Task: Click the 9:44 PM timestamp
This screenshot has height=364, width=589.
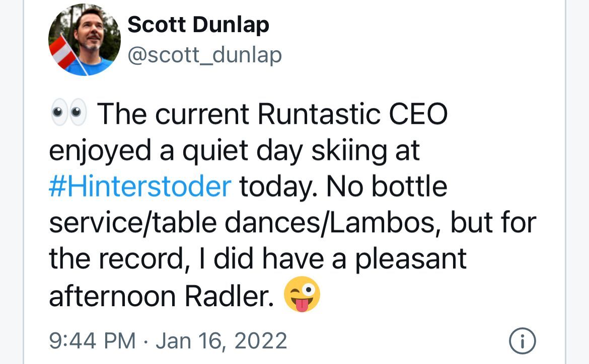Action: (x=92, y=340)
